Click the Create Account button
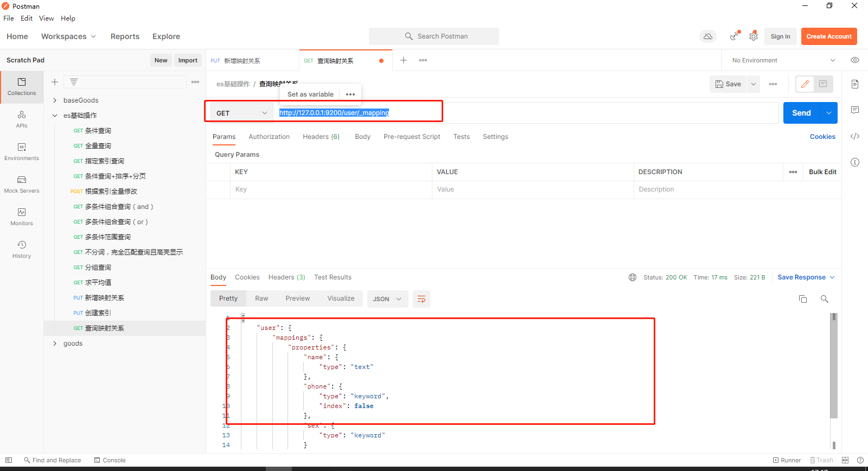The image size is (868, 471). (x=829, y=36)
